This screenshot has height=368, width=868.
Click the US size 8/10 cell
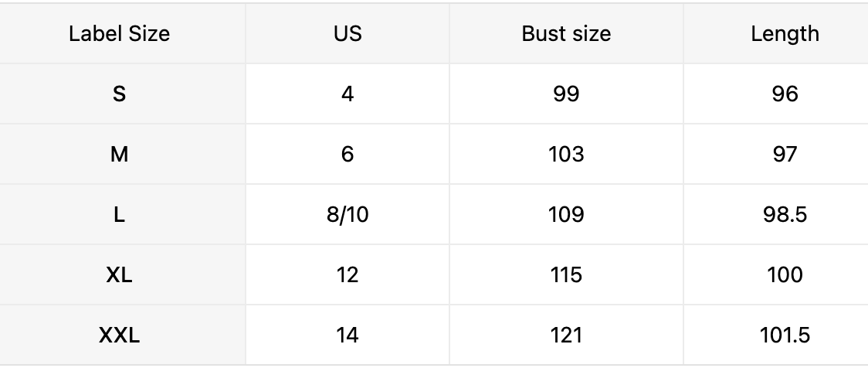point(348,215)
